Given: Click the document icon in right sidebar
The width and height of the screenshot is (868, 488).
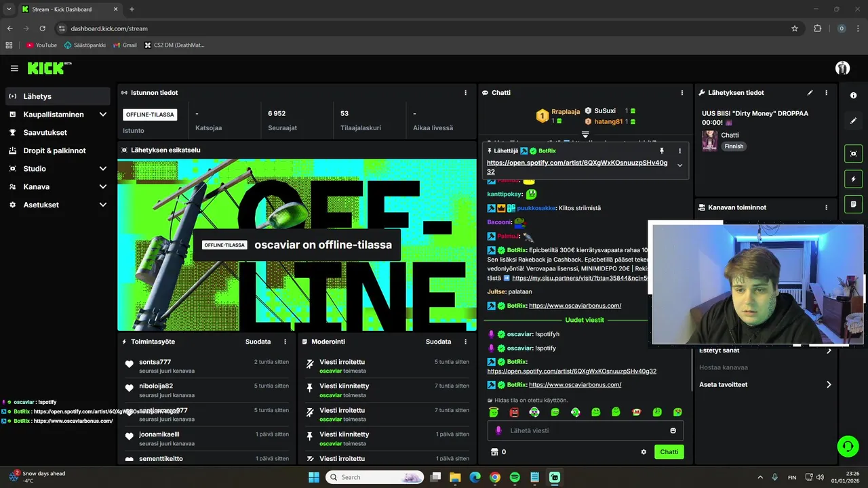Looking at the screenshot, I should pyautogui.click(x=853, y=204).
